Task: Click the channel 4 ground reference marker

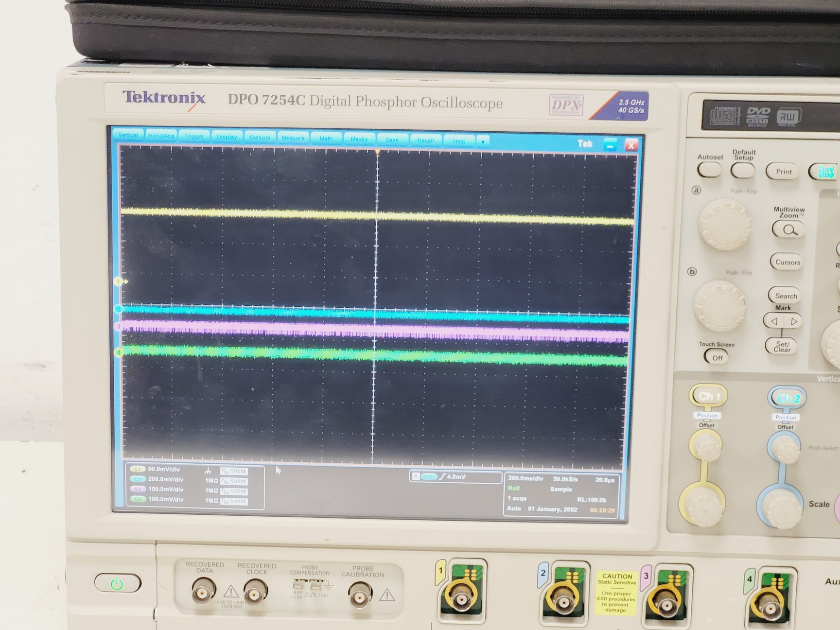Action: [119, 352]
